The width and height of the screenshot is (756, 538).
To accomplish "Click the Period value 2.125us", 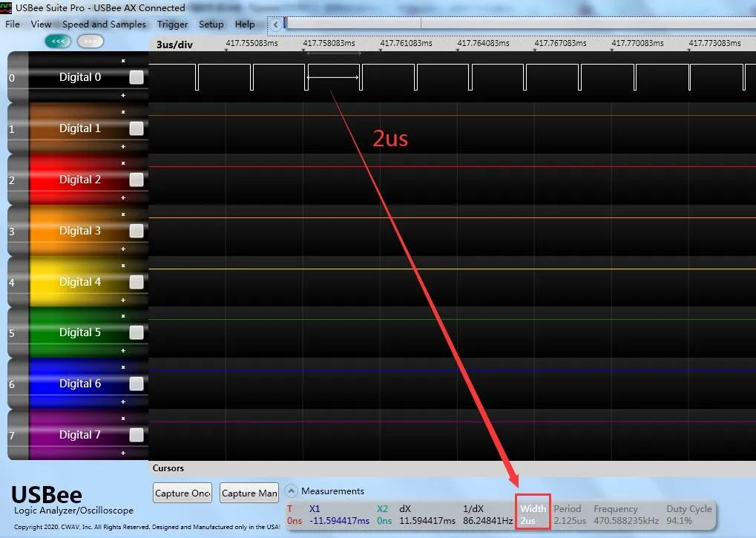I will pyautogui.click(x=570, y=521).
